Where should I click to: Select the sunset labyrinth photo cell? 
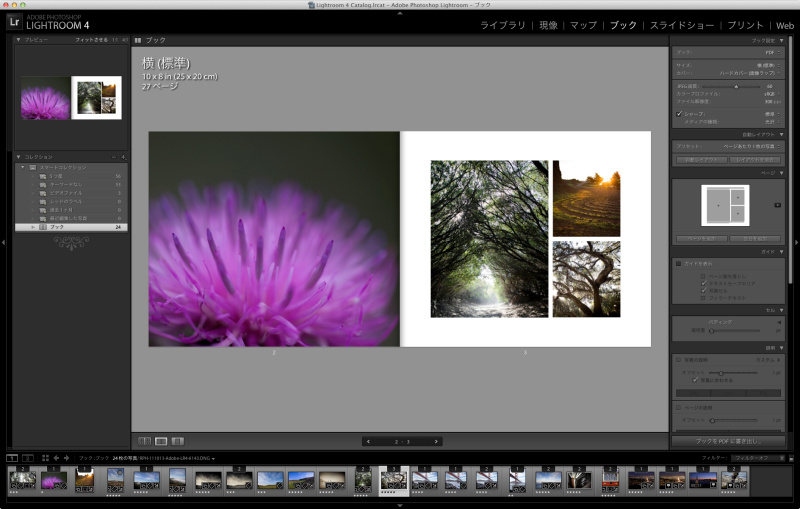pyautogui.click(x=587, y=198)
